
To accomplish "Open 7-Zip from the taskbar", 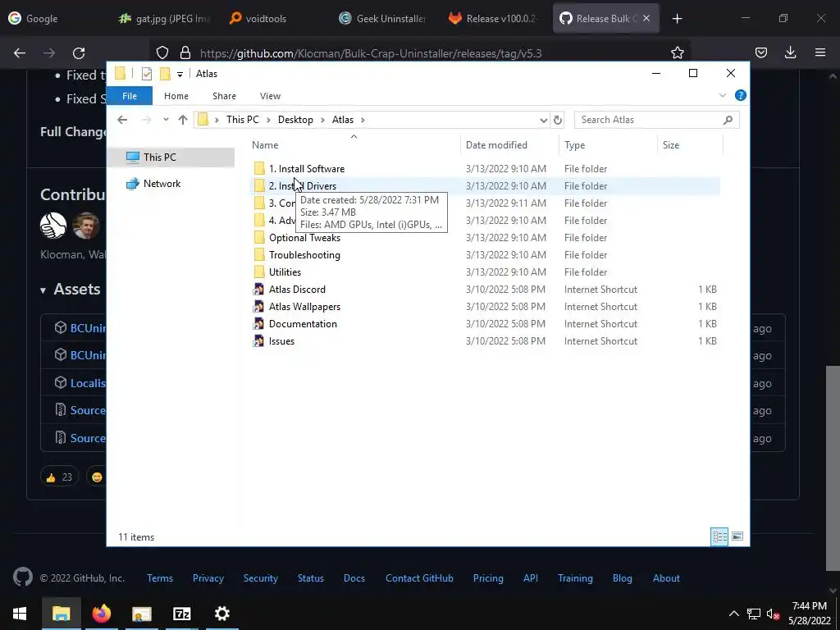I will (x=181, y=614).
